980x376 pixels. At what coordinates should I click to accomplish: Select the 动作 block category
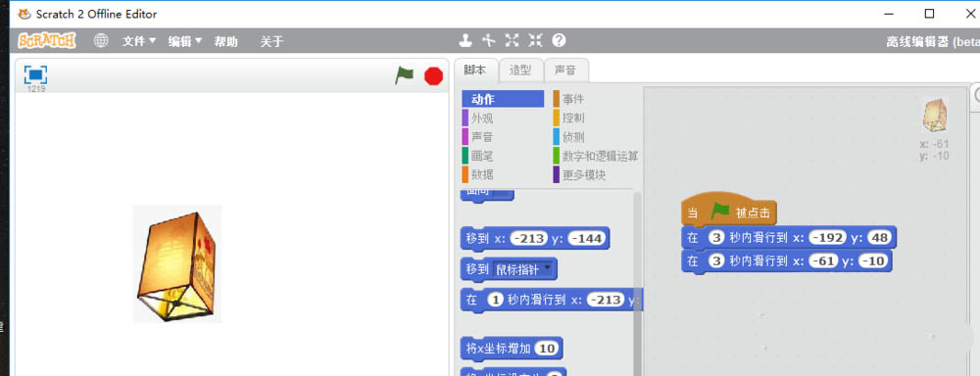tap(503, 99)
